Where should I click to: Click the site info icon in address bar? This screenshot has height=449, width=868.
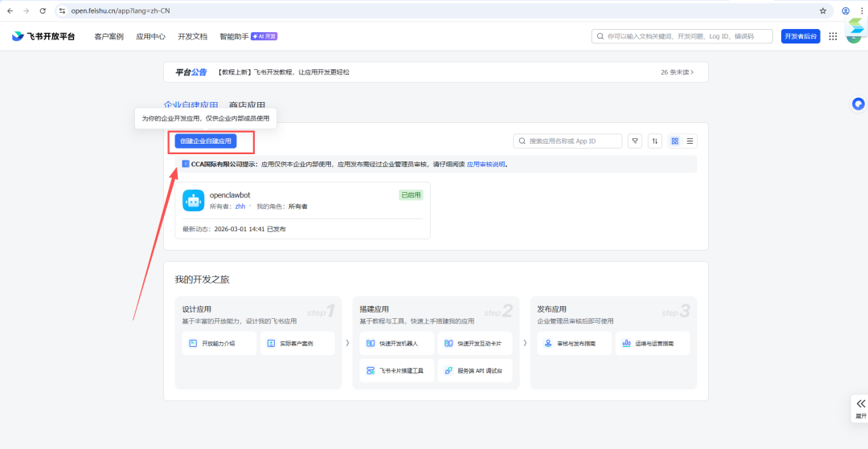(x=62, y=10)
